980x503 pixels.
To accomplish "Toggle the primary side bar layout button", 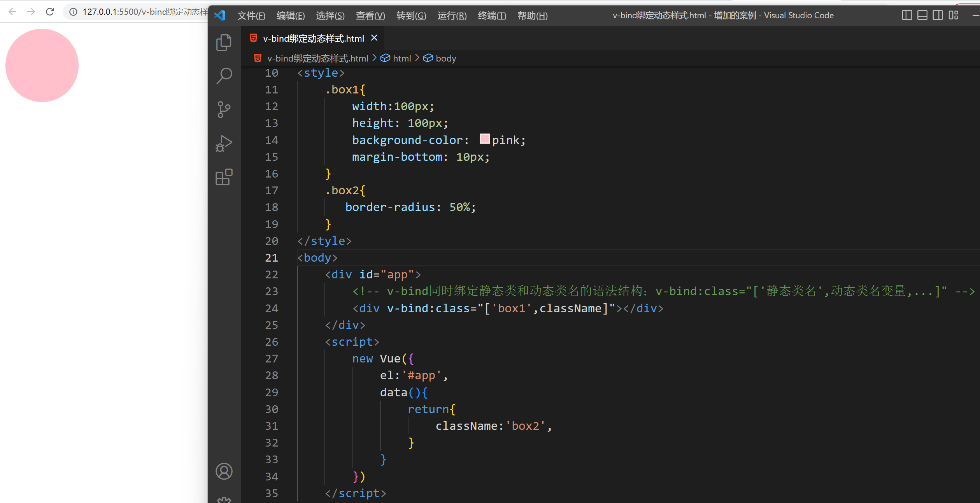I will (906, 15).
